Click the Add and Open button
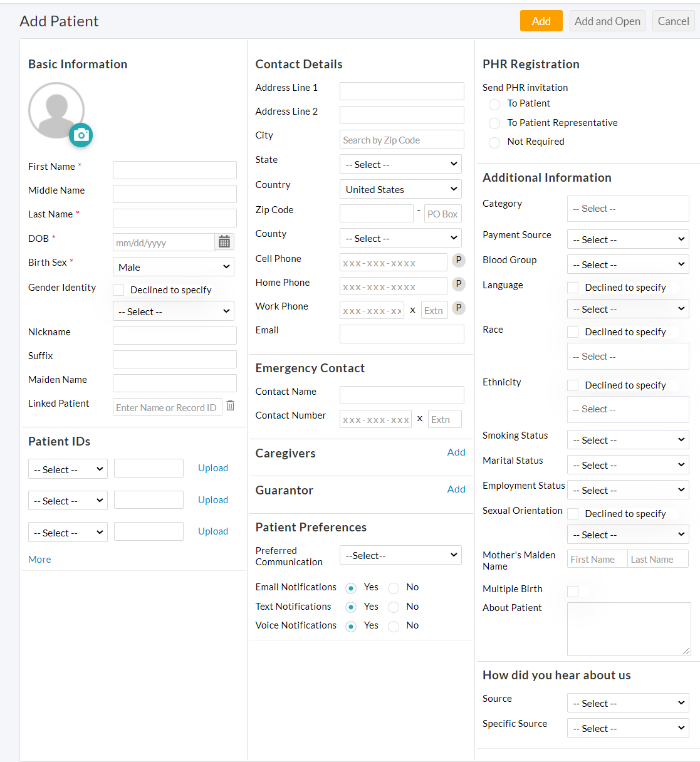Viewport: 700px width, 762px height. [607, 21]
